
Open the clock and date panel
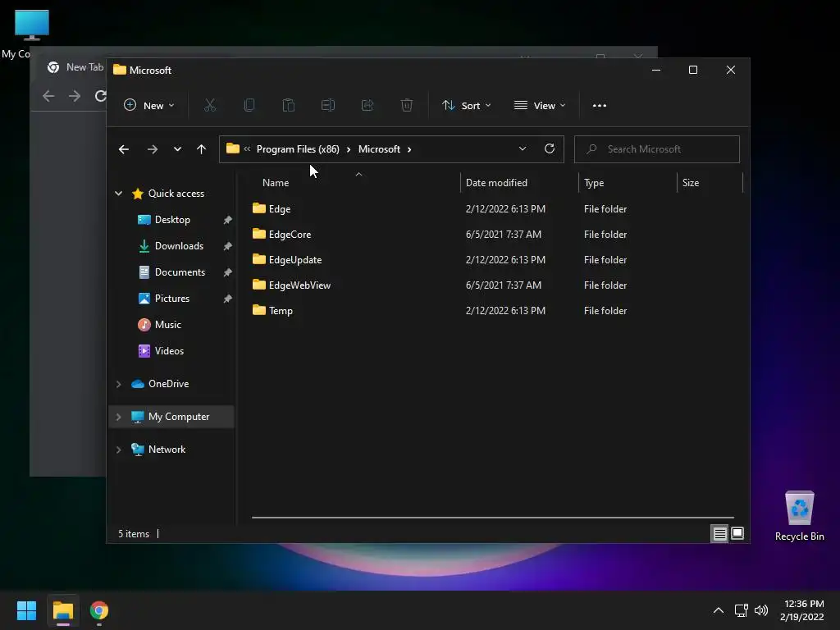pyautogui.click(x=802, y=610)
